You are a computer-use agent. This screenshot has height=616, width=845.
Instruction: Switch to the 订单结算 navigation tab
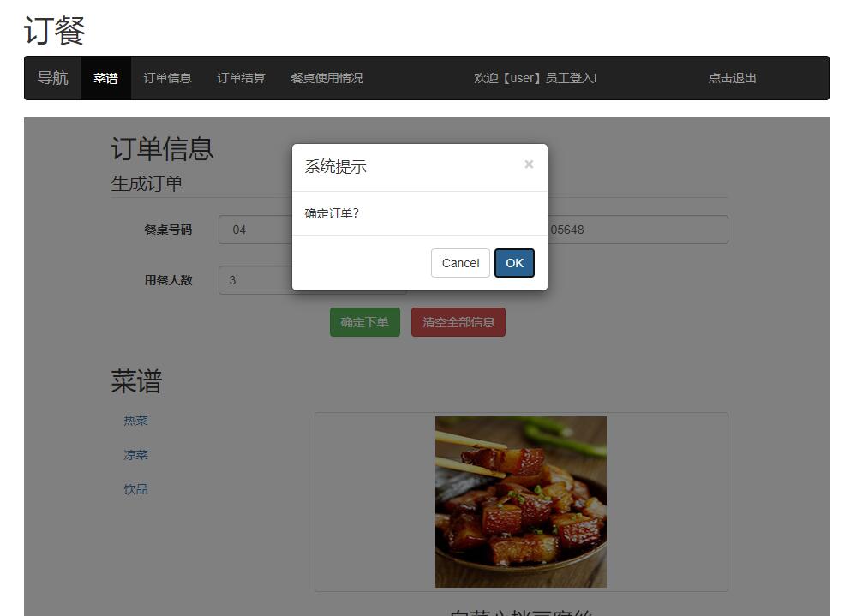pos(240,77)
